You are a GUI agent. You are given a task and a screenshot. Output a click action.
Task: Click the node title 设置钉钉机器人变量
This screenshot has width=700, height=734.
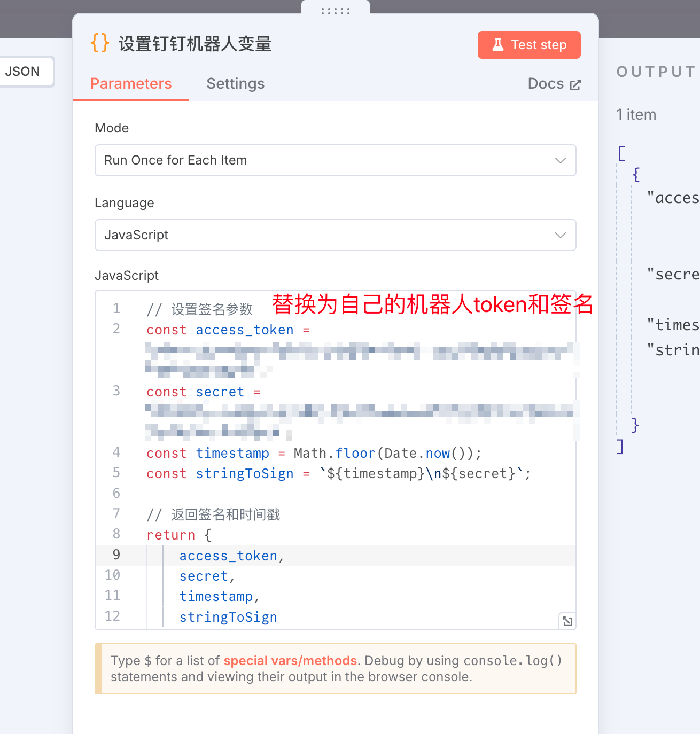[195, 44]
